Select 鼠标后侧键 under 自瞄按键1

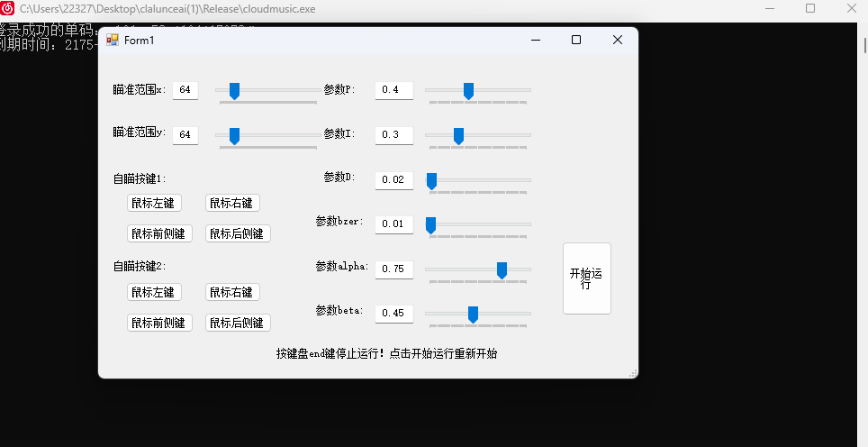pyautogui.click(x=238, y=233)
